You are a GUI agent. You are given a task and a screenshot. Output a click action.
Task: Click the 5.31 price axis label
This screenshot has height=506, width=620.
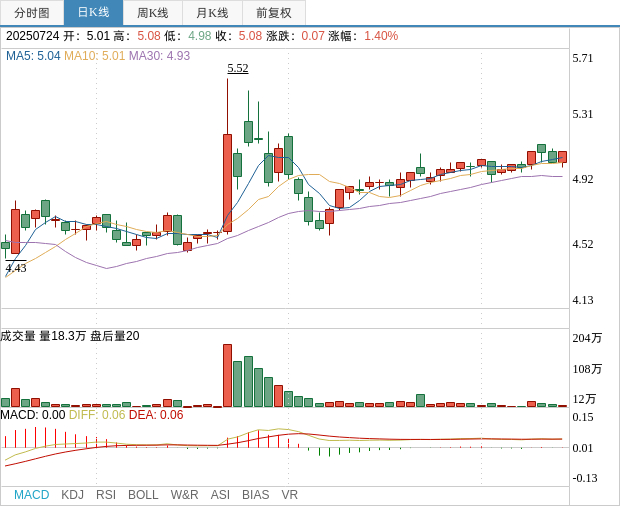click(583, 115)
